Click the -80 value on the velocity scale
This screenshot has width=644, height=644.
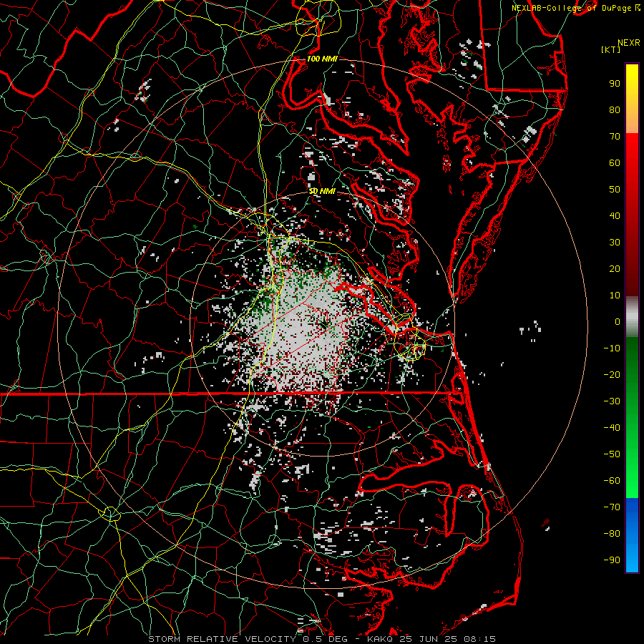[612, 534]
